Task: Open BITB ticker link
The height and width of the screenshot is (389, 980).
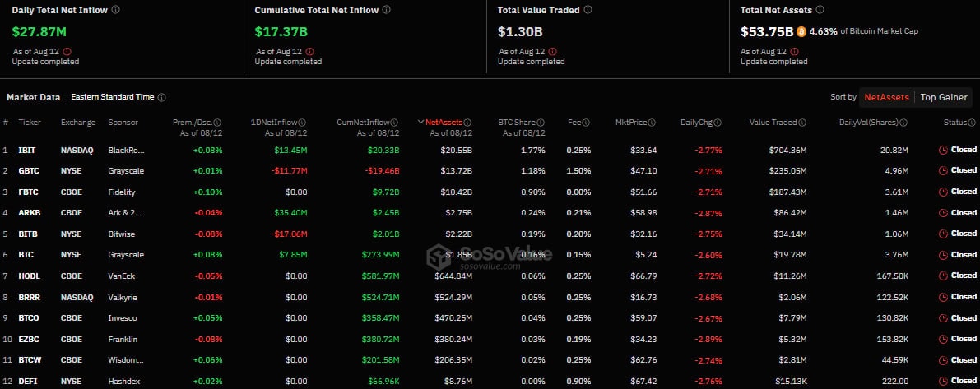Action: [27, 234]
